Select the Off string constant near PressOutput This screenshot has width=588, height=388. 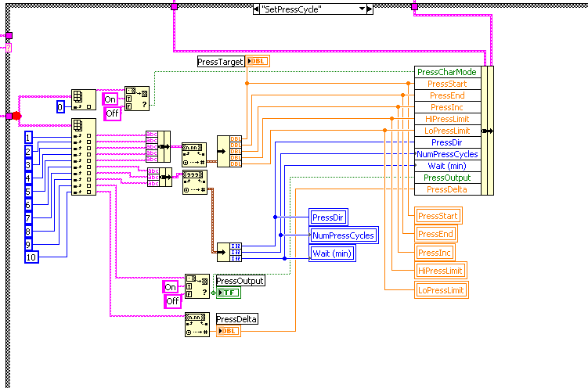click(172, 301)
